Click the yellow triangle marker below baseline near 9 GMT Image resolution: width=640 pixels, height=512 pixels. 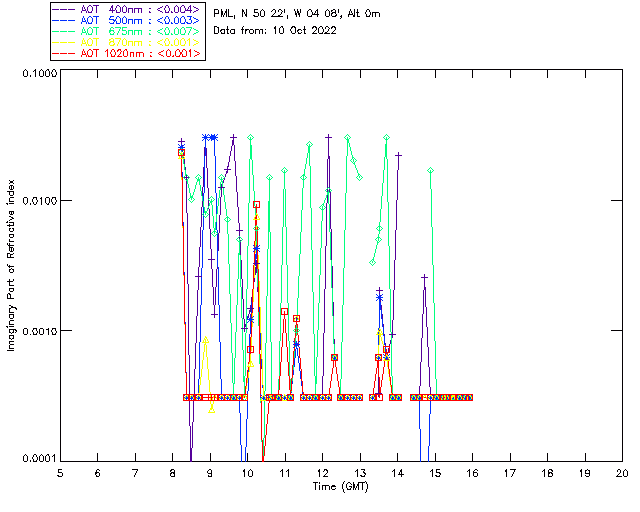click(x=211, y=410)
